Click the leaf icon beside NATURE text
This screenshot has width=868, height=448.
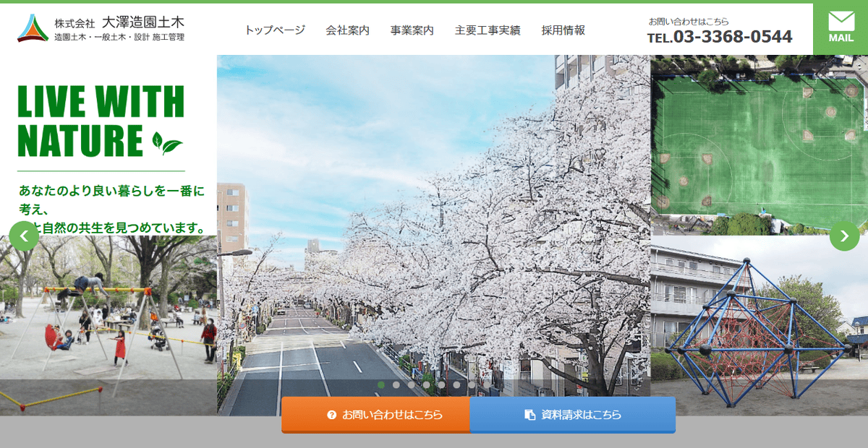click(167, 145)
